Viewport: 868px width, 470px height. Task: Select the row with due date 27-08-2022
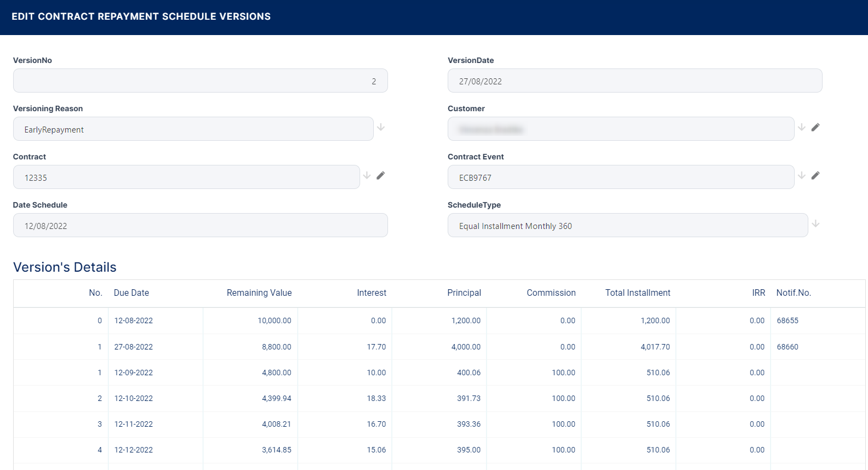pyautogui.click(x=134, y=347)
